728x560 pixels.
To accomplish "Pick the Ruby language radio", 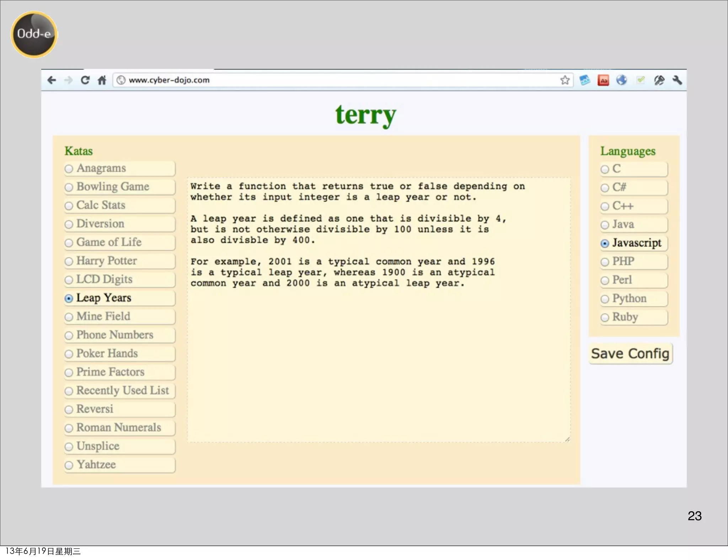I will (605, 317).
